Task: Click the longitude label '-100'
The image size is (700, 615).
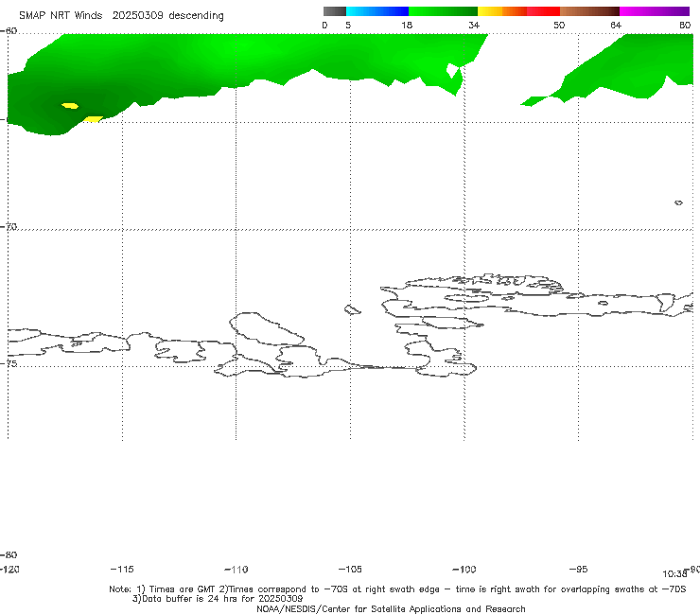Action: [x=464, y=570]
